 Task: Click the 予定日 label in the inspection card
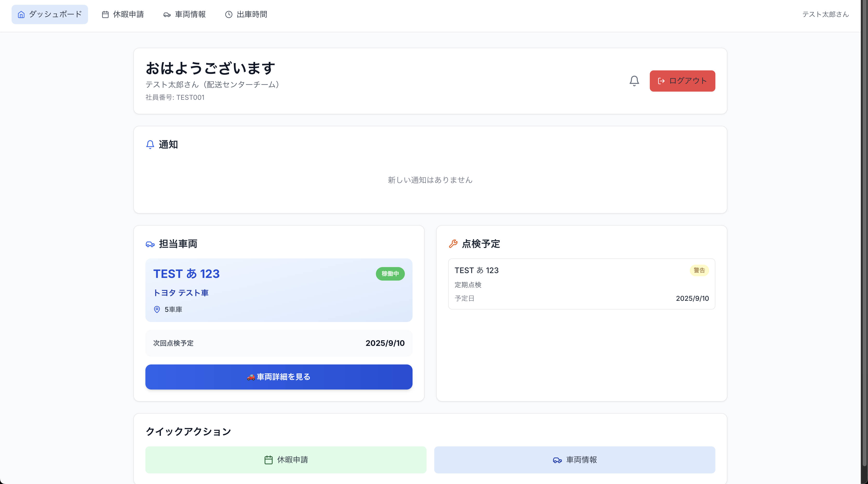[464, 298]
